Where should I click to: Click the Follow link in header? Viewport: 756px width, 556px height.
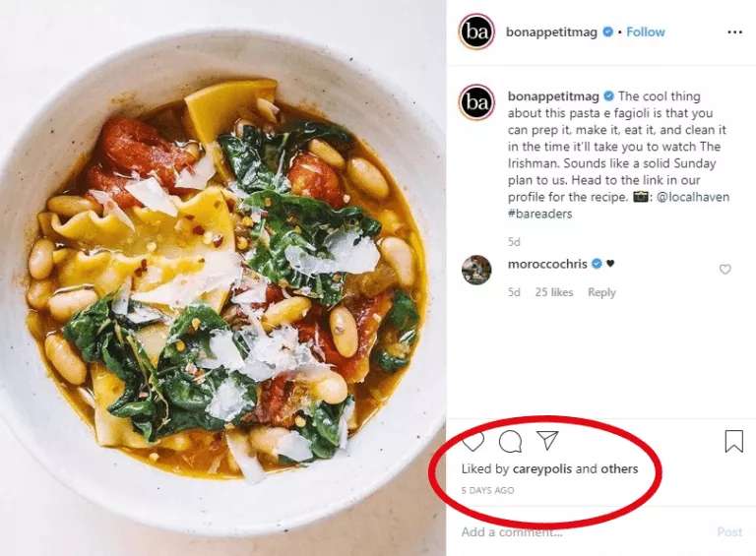click(646, 31)
